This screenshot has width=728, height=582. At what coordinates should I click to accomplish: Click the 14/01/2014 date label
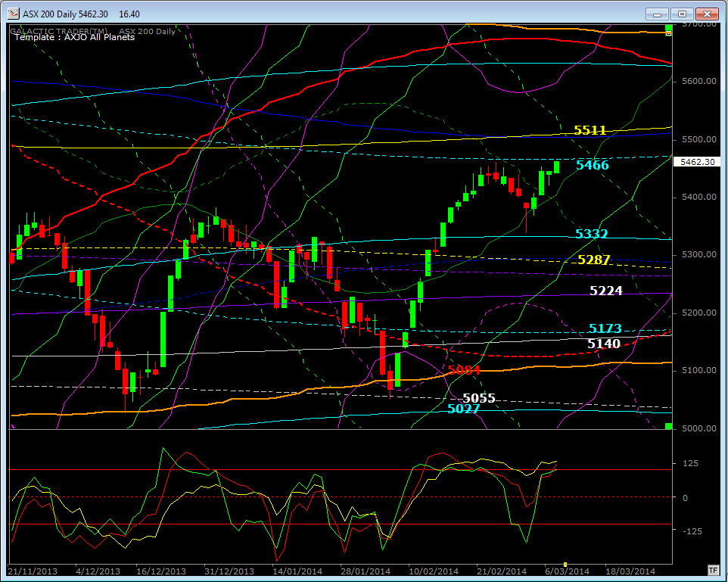(297, 571)
